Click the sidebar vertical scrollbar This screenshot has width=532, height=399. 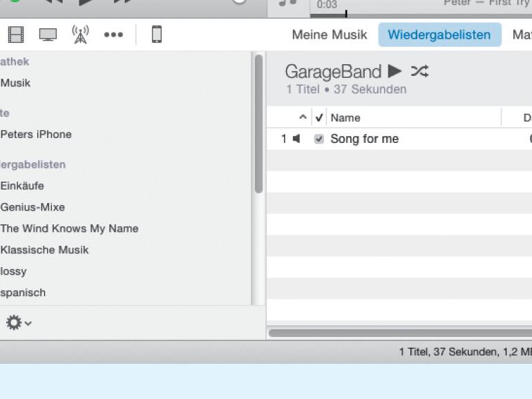tap(258, 124)
